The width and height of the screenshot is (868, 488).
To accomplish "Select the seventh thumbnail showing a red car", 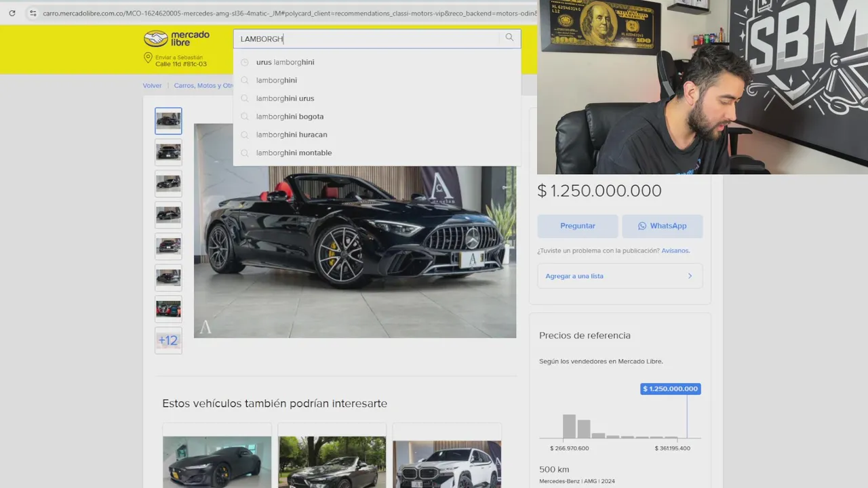I will click(x=168, y=309).
